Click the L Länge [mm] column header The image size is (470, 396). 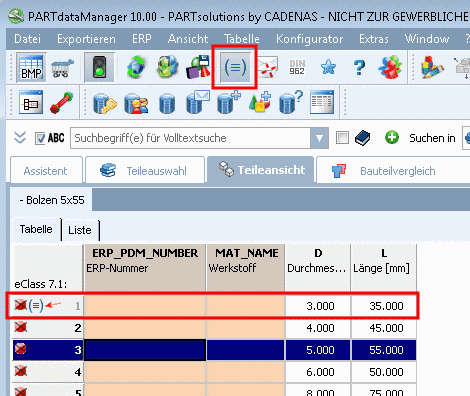pos(384,268)
